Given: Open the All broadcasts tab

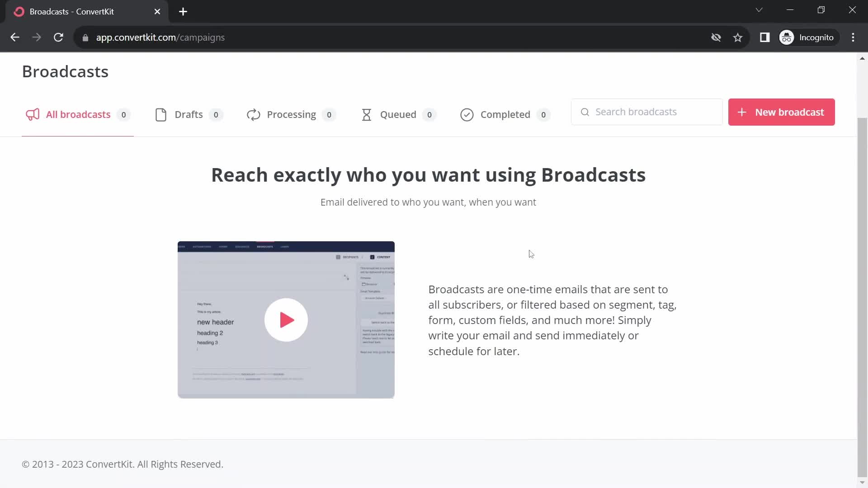Looking at the screenshot, I should coord(78,115).
